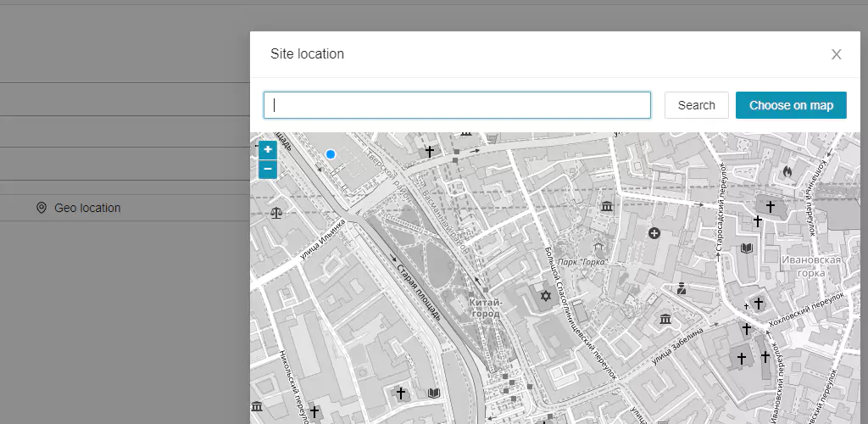
Task: Select the hospital plus-circle icon
Action: [654, 232]
